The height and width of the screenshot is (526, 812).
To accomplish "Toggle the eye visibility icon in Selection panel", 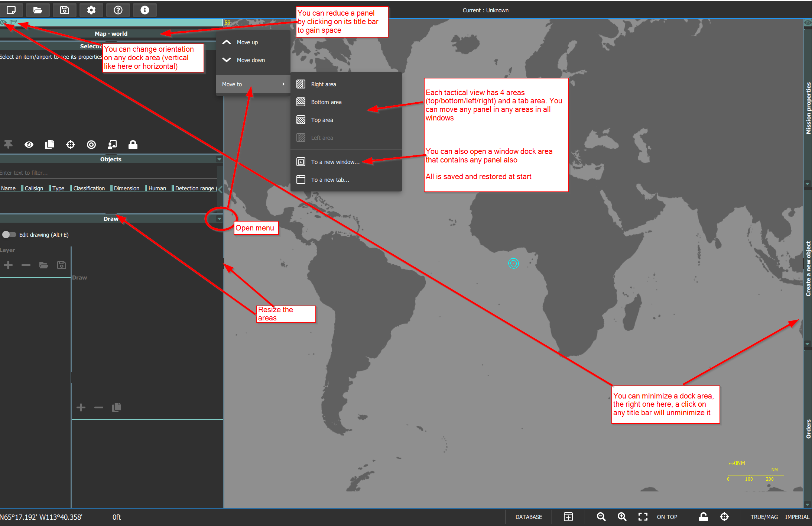I will click(29, 145).
